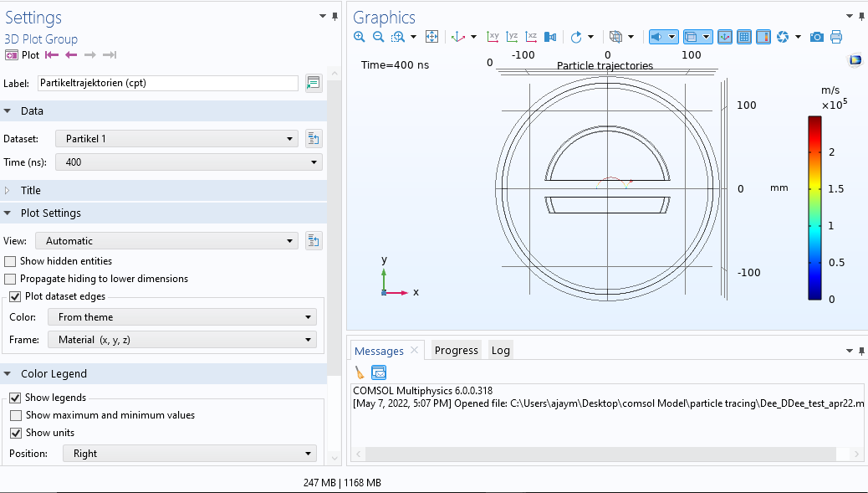Switch to the Progress tab
This screenshot has height=493, width=868.
pos(456,351)
